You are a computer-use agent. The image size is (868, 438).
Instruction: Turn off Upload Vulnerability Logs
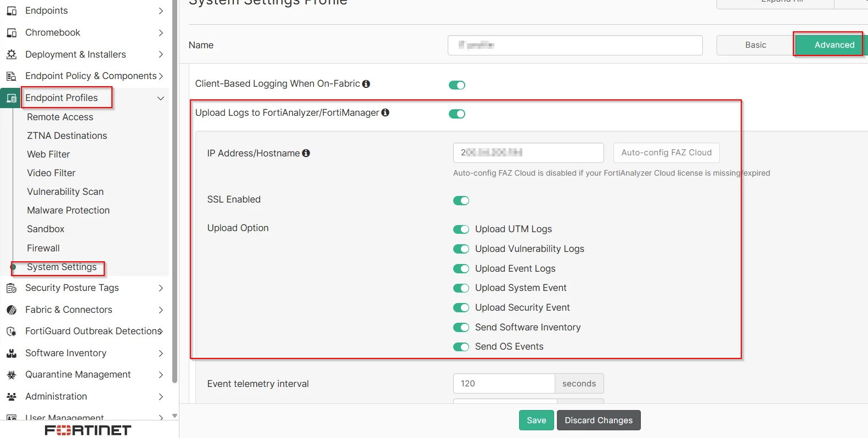461,249
